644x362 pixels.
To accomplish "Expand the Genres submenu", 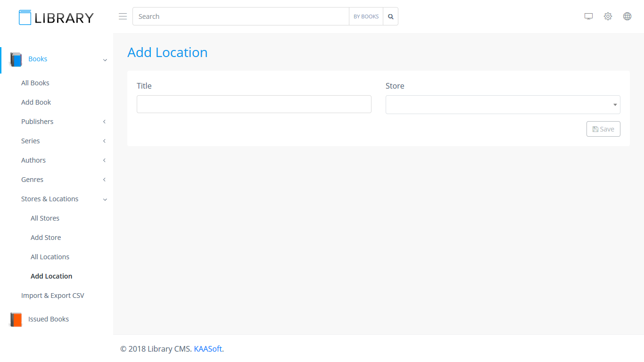I will (104, 180).
